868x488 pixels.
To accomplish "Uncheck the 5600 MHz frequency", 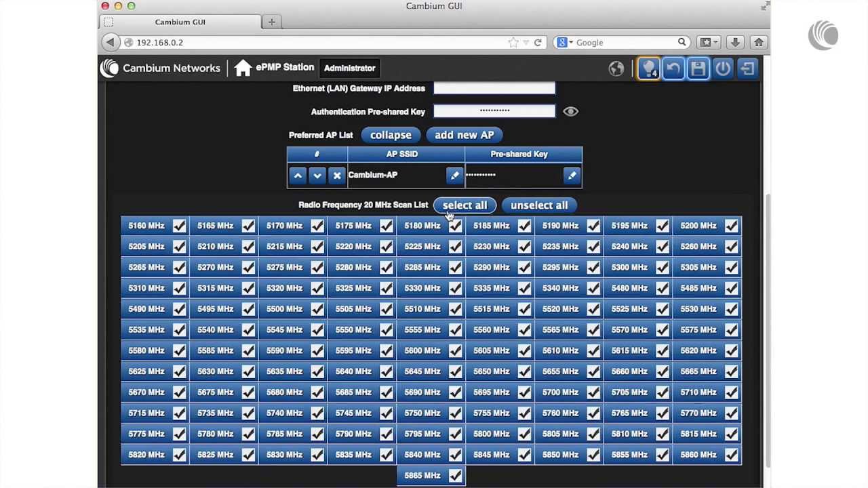I will coord(455,350).
